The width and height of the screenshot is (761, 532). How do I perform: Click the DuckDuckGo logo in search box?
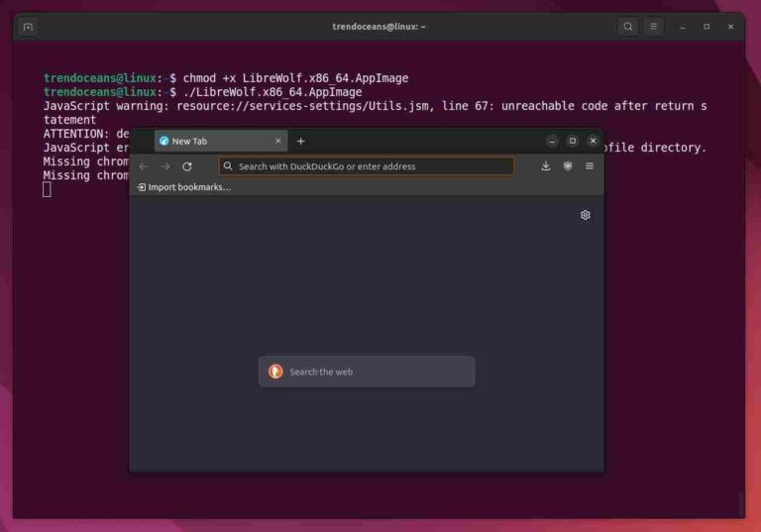[275, 372]
